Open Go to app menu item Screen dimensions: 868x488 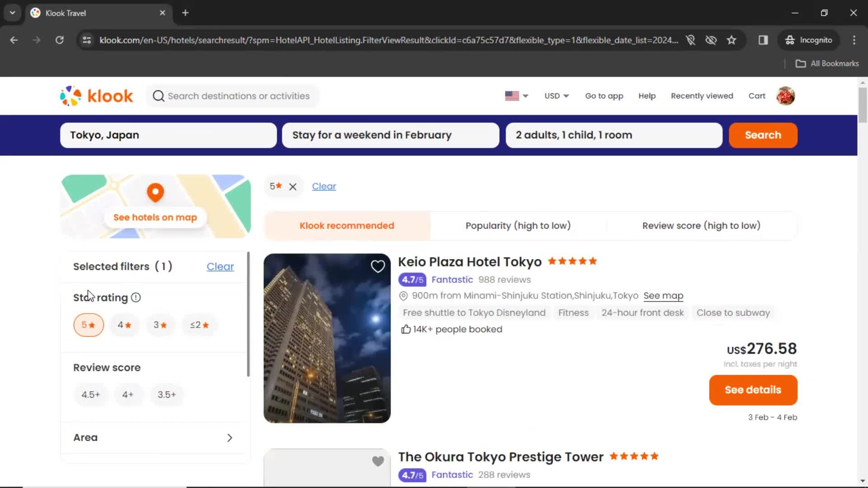pos(604,96)
